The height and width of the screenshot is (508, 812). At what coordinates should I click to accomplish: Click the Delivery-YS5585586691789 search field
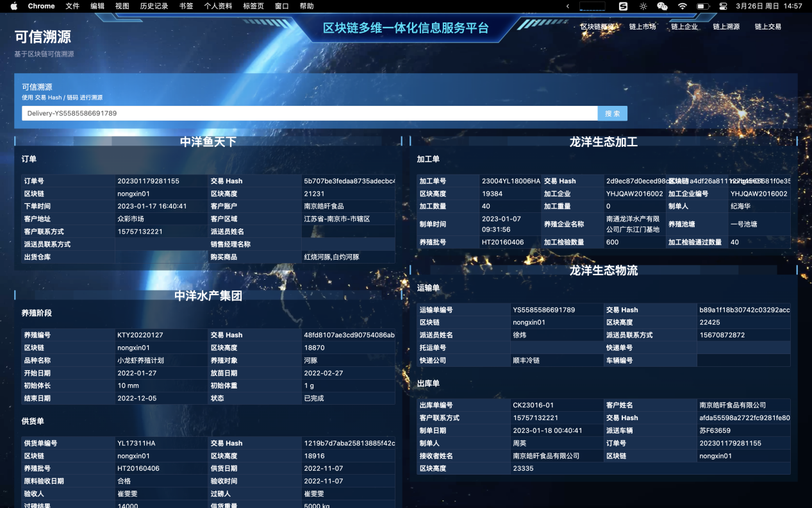pyautogui.click(x=310, y=114)
